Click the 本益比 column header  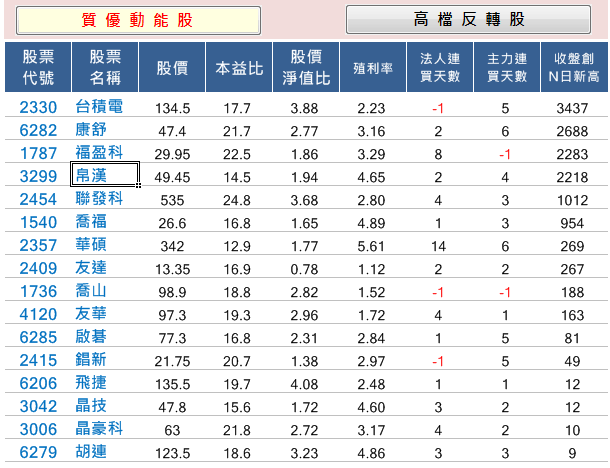pyautogui.click(x=239, y=67)
